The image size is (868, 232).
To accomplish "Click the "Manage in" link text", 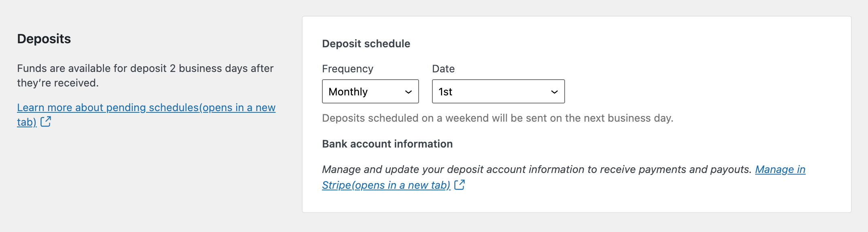I will [x=780, y=169].
